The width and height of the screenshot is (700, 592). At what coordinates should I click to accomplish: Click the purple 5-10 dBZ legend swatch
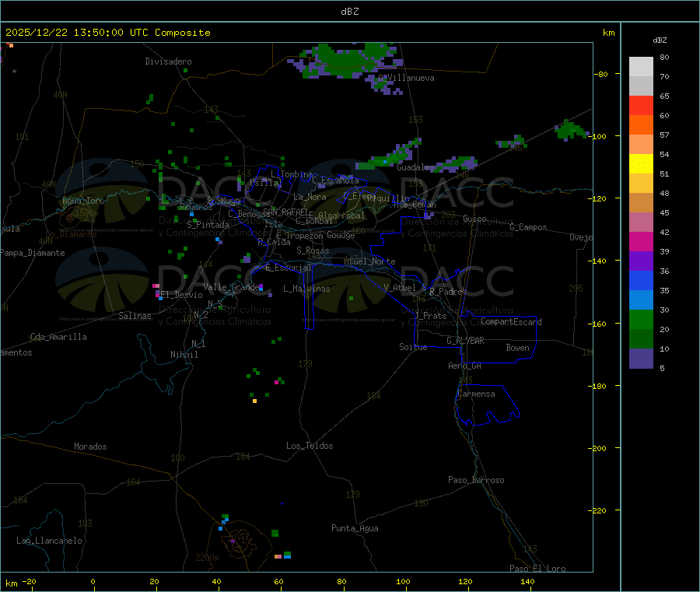click(x=641, y=359)
